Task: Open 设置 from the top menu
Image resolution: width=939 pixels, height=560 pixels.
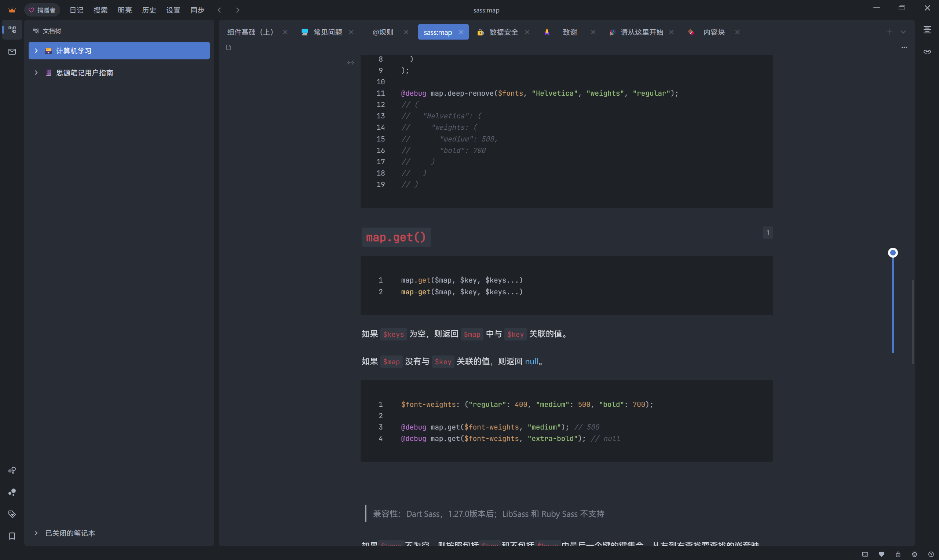Action: (173, 10)
